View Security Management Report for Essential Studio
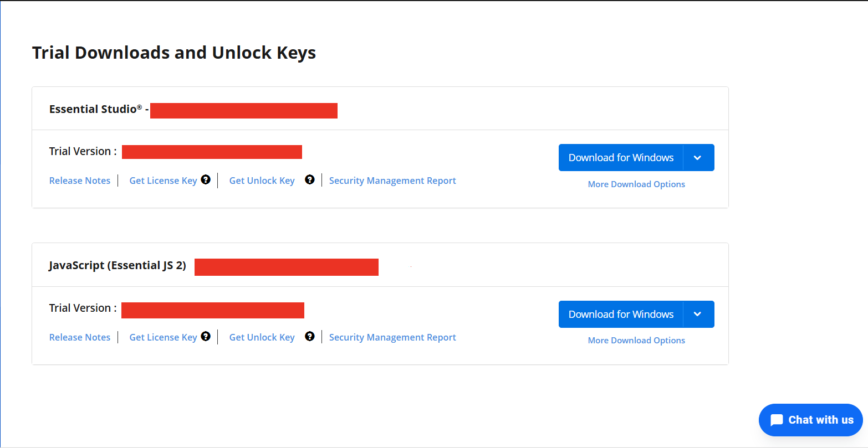The image size is (868, 448). point(392,181)
